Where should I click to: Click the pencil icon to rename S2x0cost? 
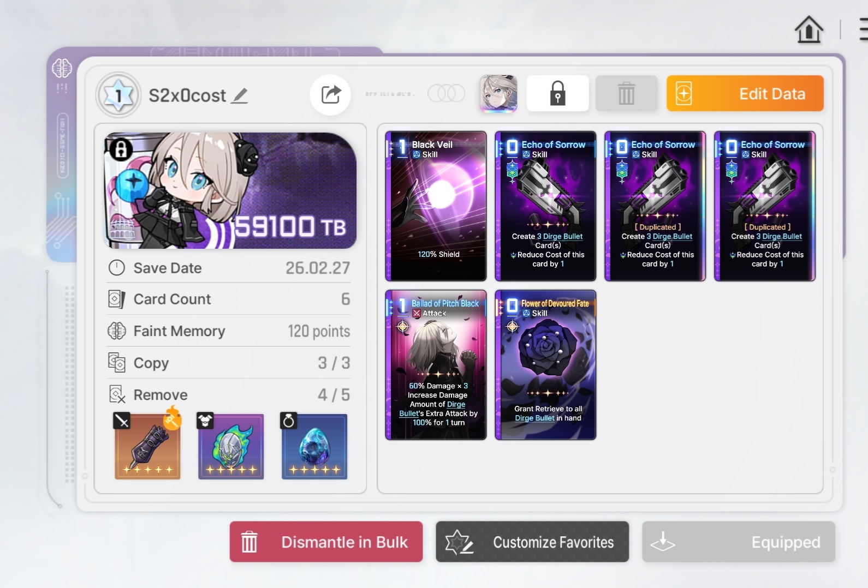[x=240, y=96]
